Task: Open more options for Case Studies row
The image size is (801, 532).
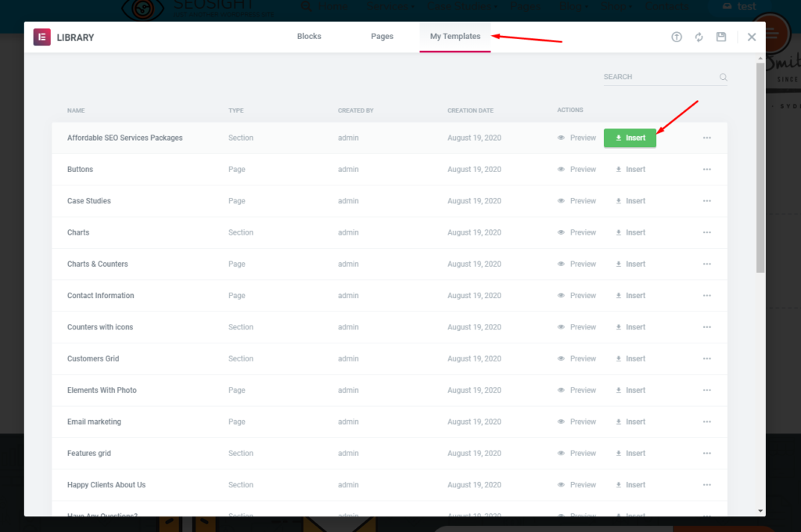Action: [707, 201]
